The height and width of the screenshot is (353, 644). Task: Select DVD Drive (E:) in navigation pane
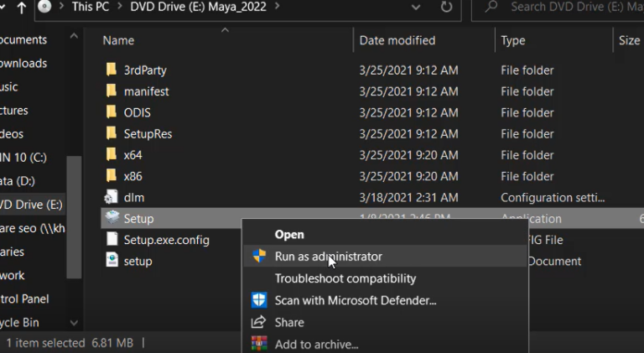32,205
